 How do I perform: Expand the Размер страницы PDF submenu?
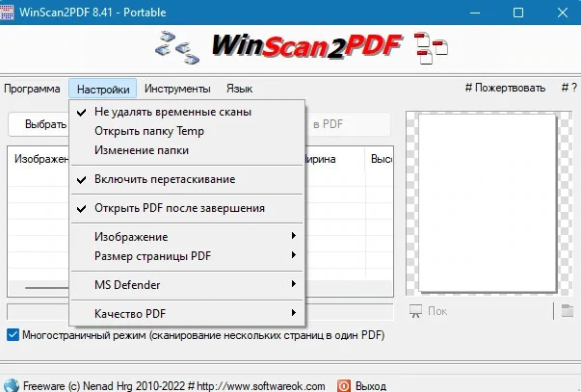(x=187, y=256)
